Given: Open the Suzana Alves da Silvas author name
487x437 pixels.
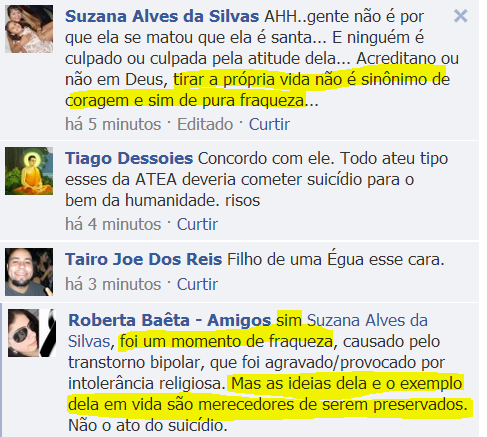Looking at the screenshot, I should point(162,16).
